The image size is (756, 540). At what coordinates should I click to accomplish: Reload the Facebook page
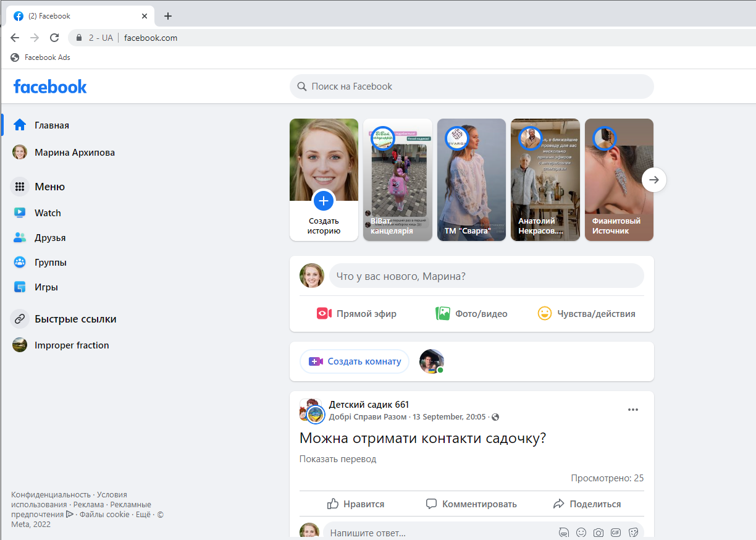pyautogui.click(x=54, y=38)
